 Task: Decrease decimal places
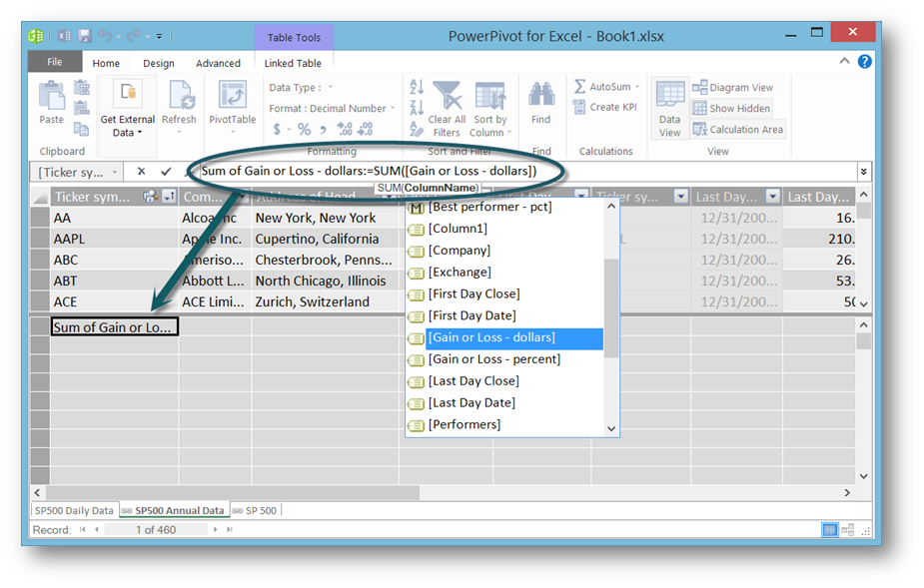click(x=365, y=129)
